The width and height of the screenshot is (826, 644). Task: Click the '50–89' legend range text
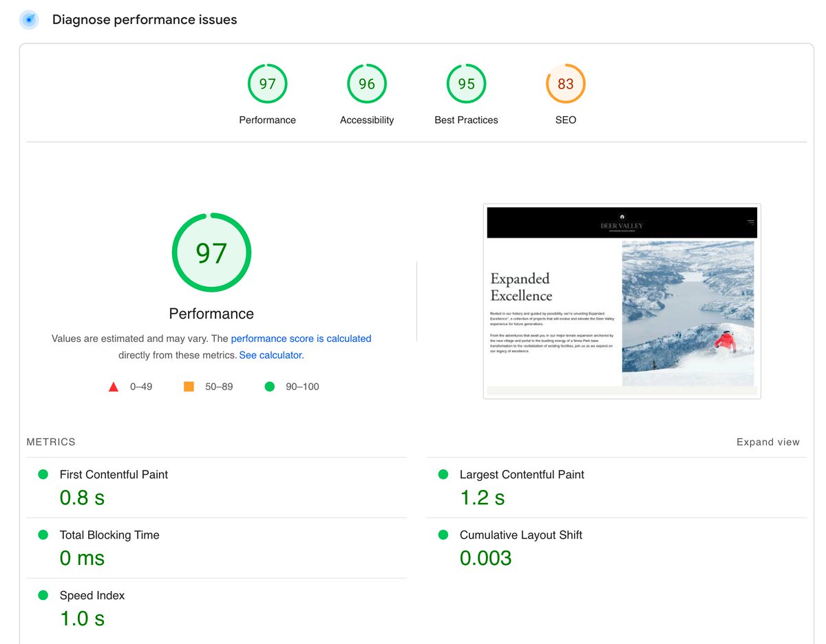point(219,387)
